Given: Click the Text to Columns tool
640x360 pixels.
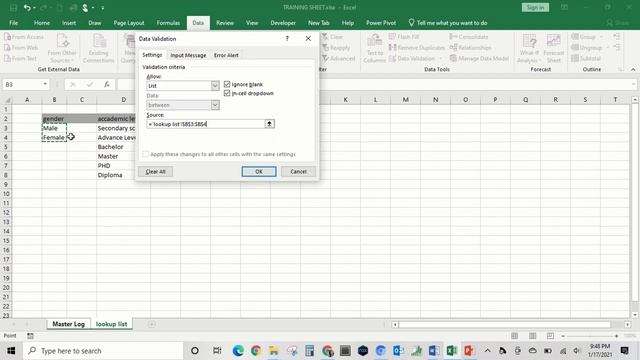Looking at the screenshot, I should [x=374, y=48].
